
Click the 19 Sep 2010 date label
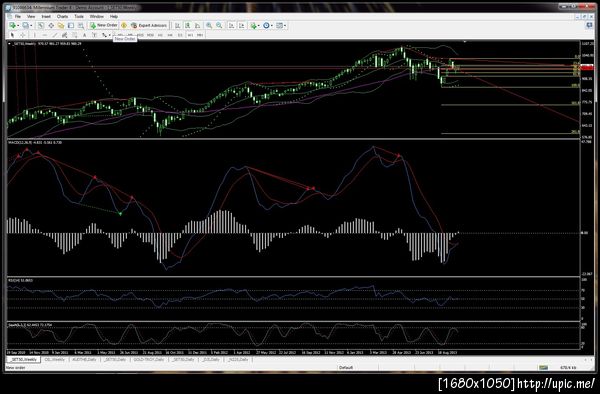[x=16, y=352]
